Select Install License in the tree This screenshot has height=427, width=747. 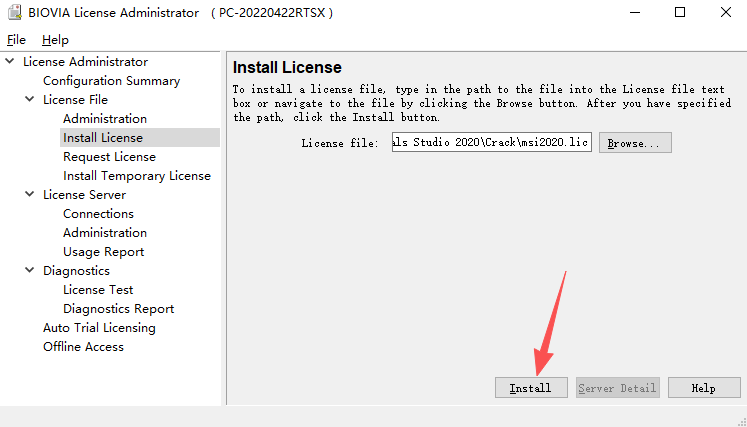(x=103, y=138)
